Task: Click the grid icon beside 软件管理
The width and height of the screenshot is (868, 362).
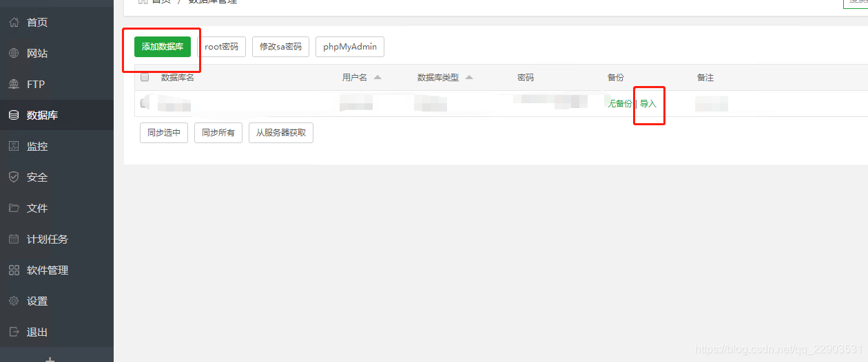Action: 14,270
